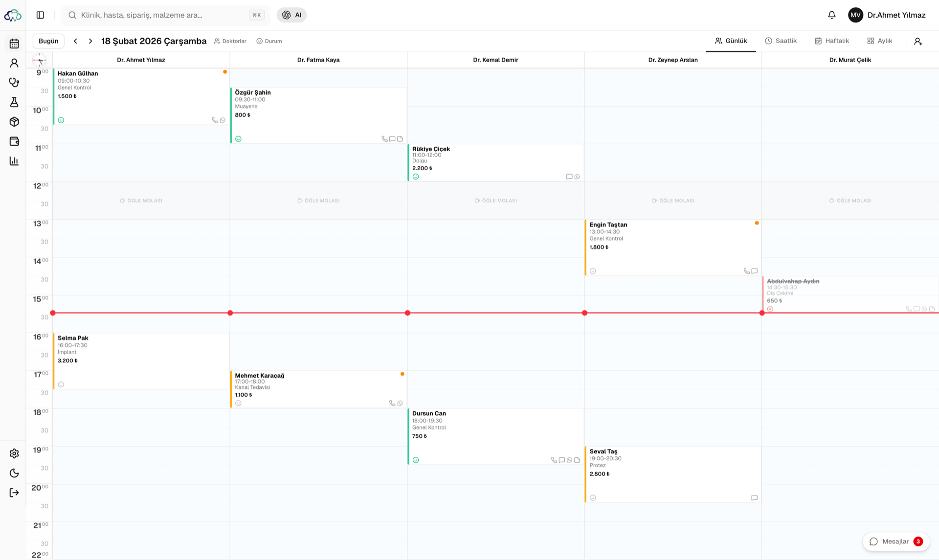Click the Dr. Kemal Demir column header
The height and width of the screenshot is (560, 939).
495,60
